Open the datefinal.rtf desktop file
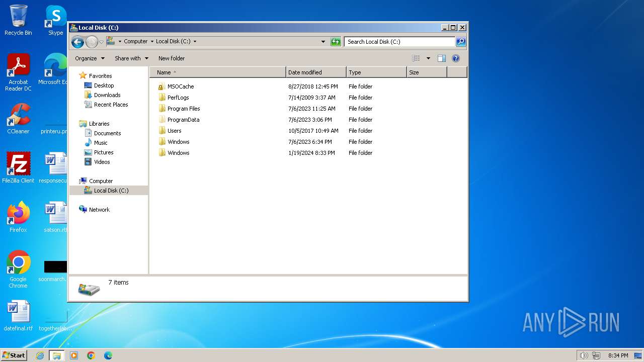Screen dimensions: 644x362 (x=18, y=315)
